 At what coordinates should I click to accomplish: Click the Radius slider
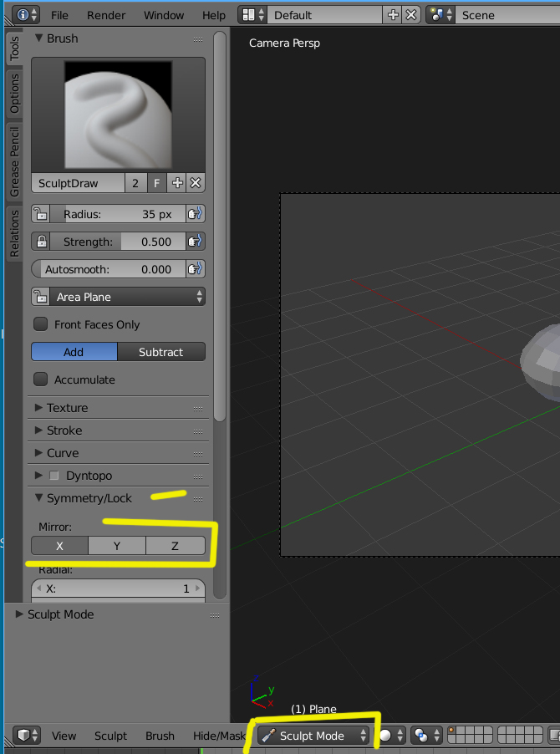[x=118, y=214]
